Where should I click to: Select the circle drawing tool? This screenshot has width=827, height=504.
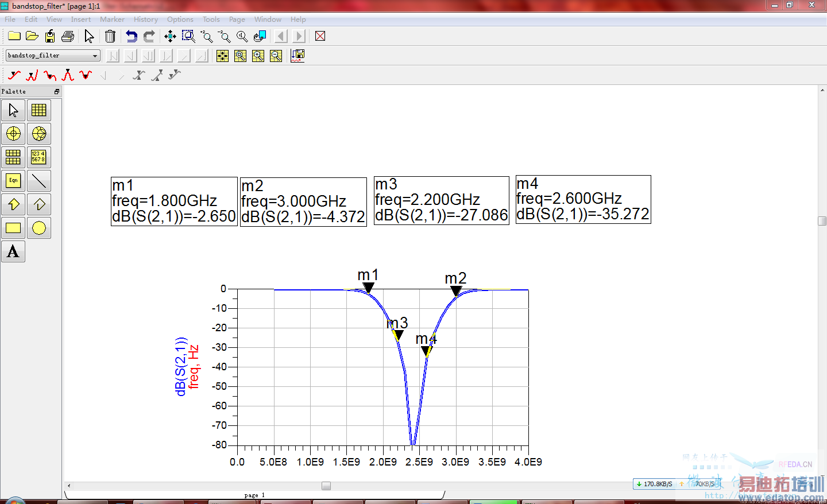click(x=39, y=228)
